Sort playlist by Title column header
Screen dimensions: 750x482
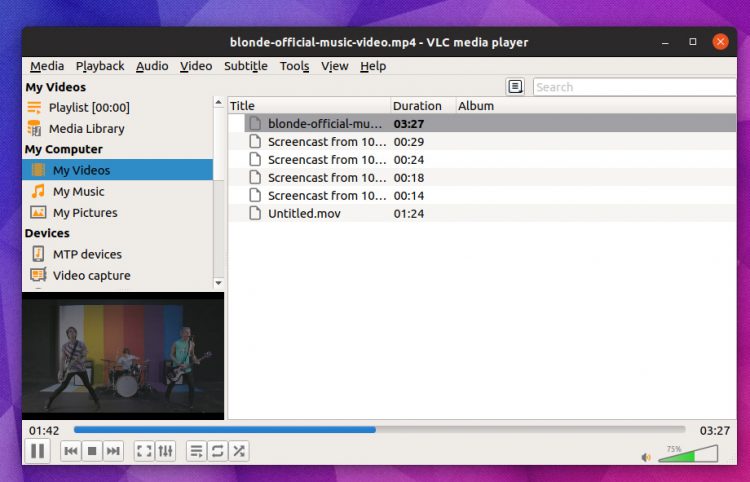click(309, 106)
